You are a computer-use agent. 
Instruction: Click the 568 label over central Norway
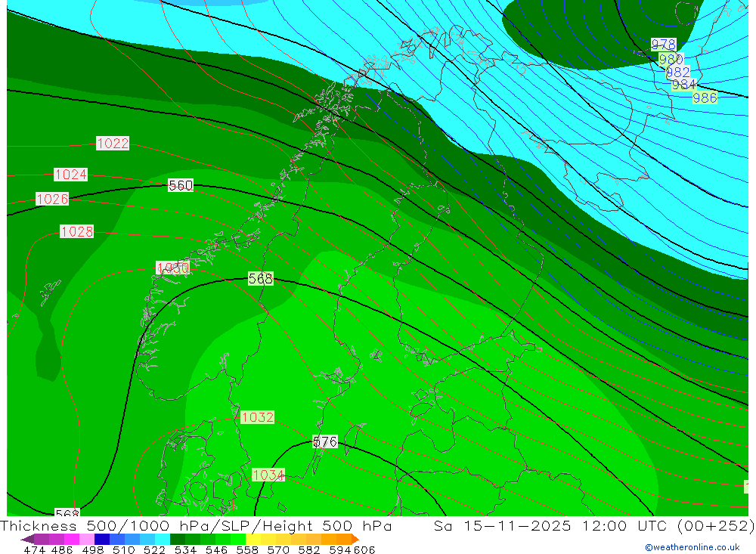click(261, 278)
